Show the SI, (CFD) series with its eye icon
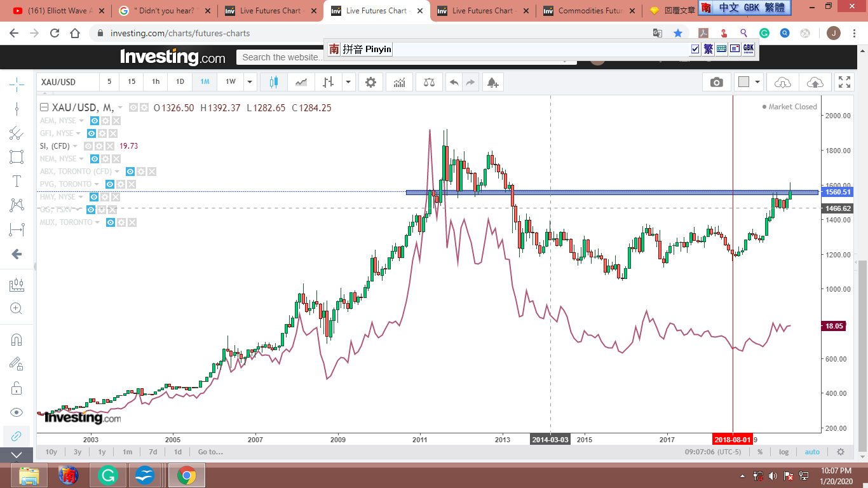 [88, 146]
